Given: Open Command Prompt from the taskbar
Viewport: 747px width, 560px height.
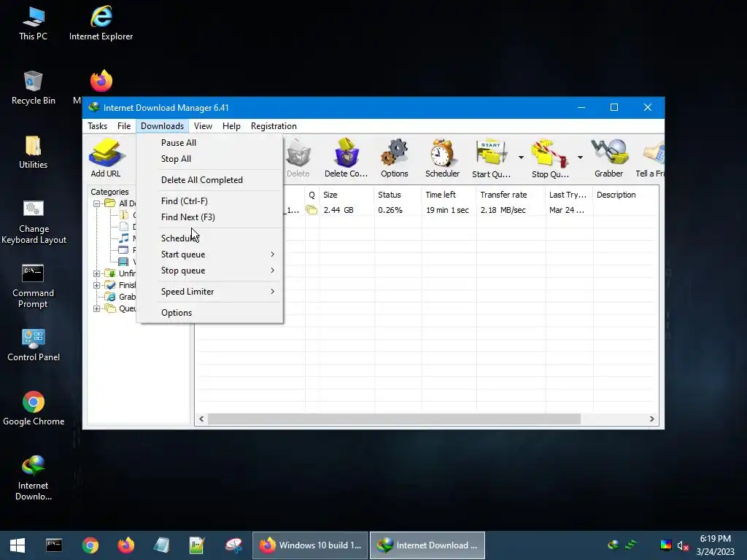Looking at the screenshot, I should [54, 545].
